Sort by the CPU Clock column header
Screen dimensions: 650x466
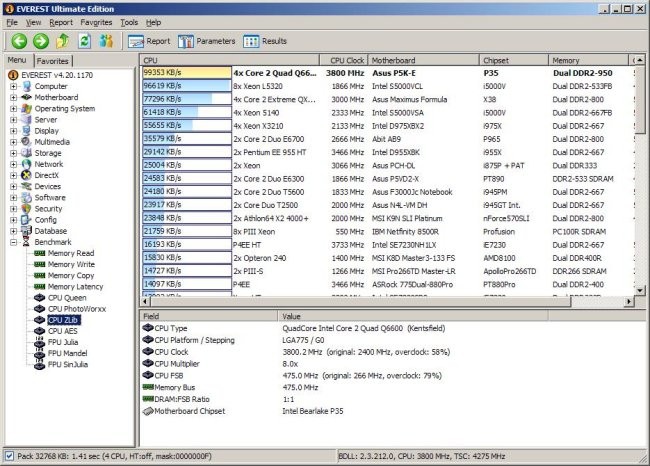point(343,60)
